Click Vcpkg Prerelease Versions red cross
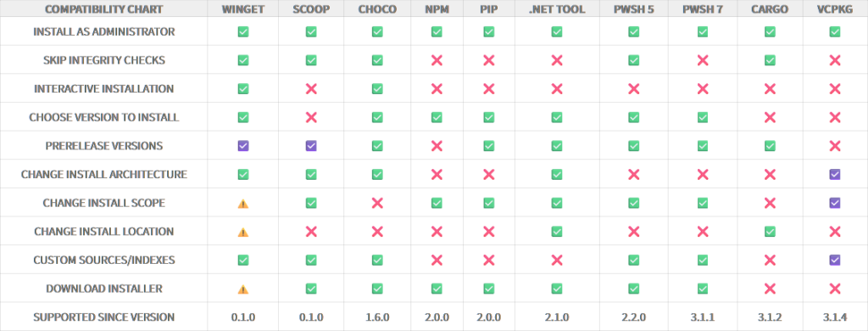Image resolution: width=868 pixels, height=331 pixels. click(835, 146)
